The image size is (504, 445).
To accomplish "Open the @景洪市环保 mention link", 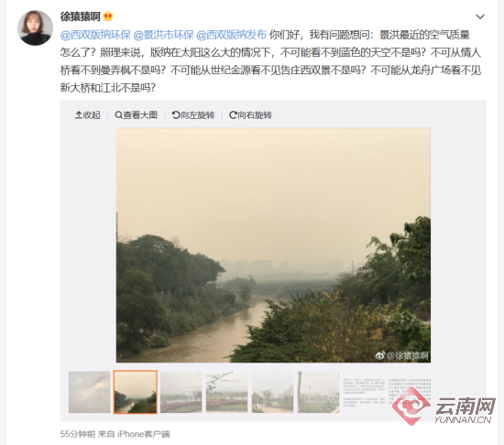I will tap(163, 35).
